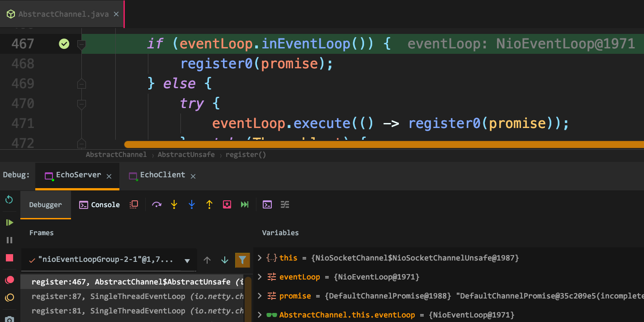Viewport: 644px width, 322px height.
Task: Click the yellow Step Into icon
Action: click(174, 205)
